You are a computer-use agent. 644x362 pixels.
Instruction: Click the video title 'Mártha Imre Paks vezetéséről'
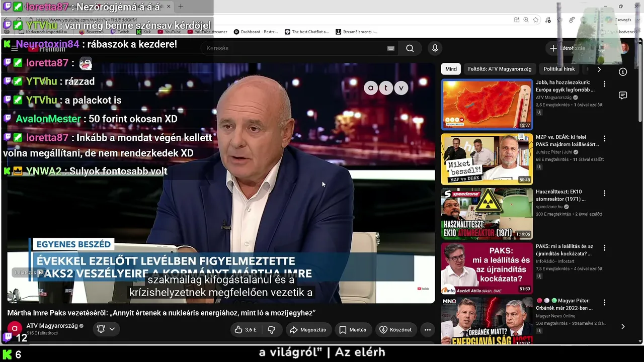[x=161, y=313]
